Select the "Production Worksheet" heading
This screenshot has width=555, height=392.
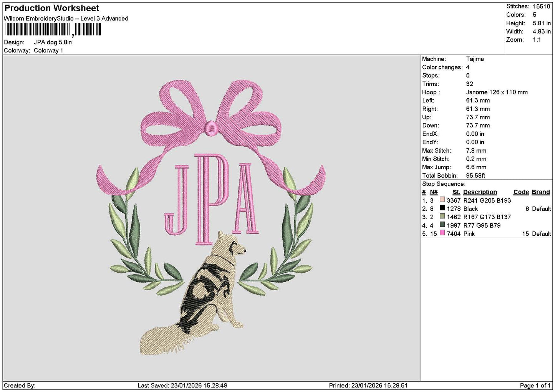(x=52, y=8)
